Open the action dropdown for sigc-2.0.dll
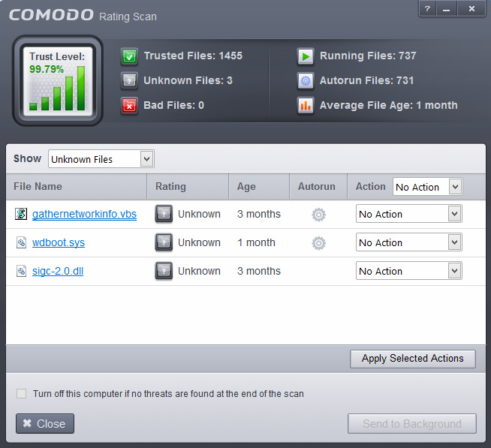 tap(408, 271)
